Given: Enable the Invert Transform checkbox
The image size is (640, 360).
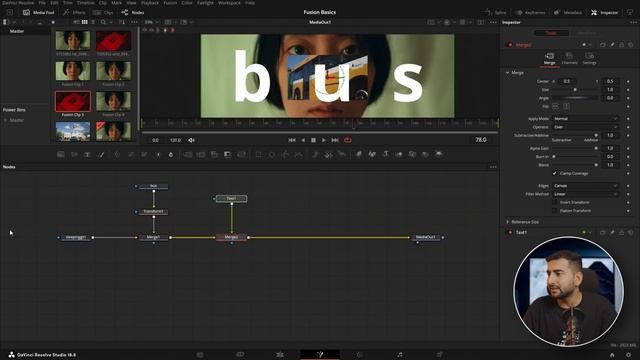Looking at the screenshot, I should coord(554,202).
